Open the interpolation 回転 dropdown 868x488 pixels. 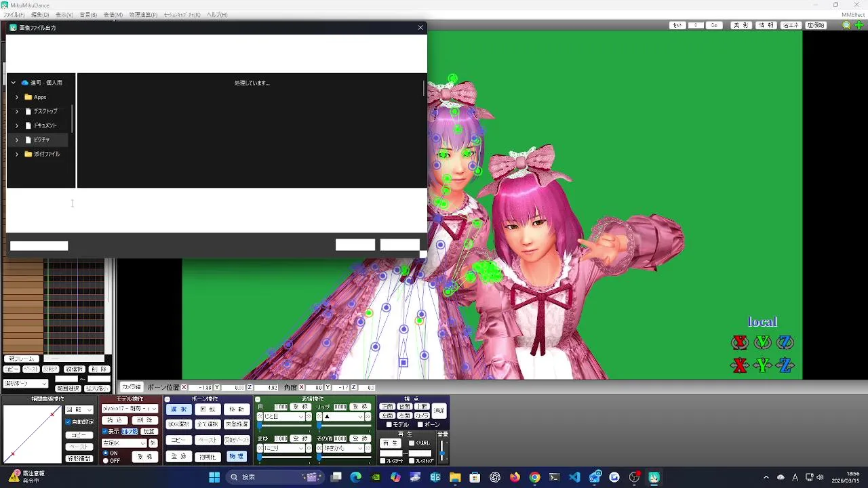[79, 409]
